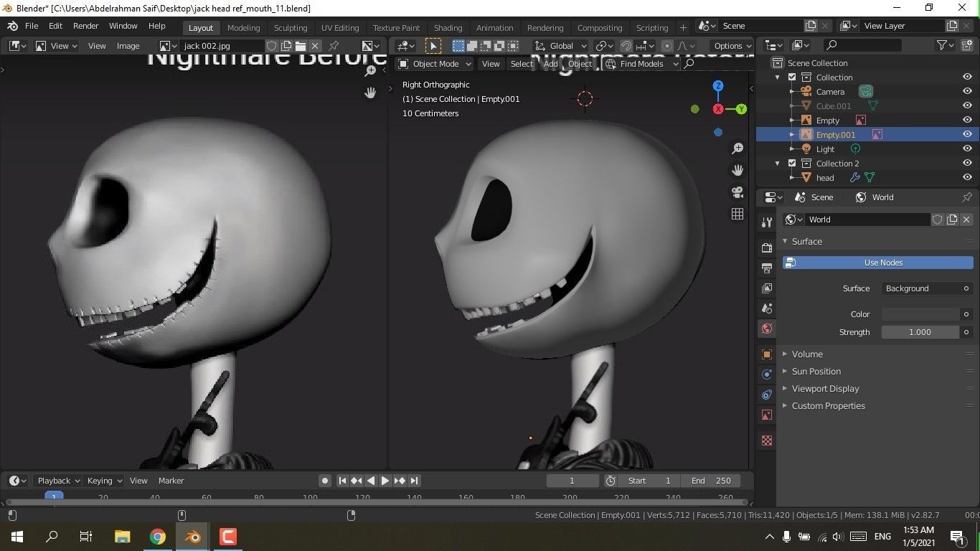Click the image editor pan hand
The width and height of the screenshot is (980, 551).
[x=370, y=93]
